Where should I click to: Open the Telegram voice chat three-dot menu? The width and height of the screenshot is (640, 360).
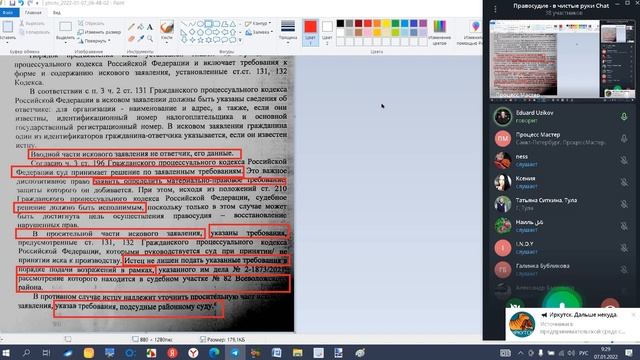(495, 9)
